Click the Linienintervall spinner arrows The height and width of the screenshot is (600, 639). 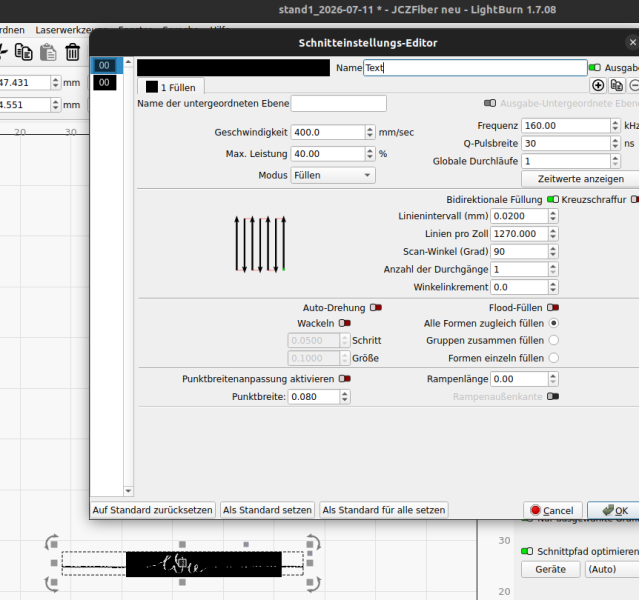point(553,216)
